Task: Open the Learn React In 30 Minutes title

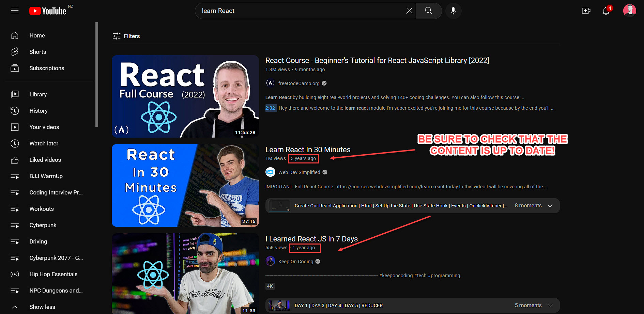Action: (x=308, y=150)
